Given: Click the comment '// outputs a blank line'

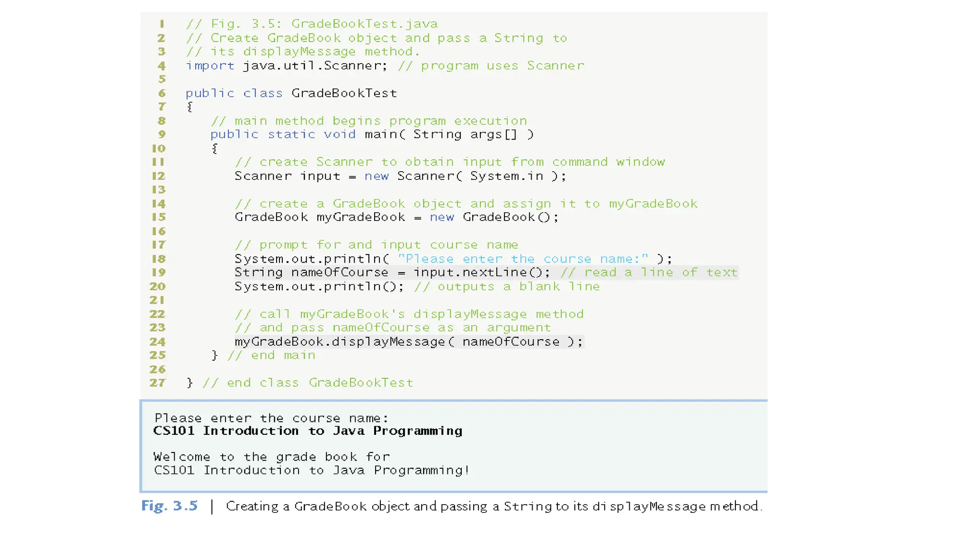Looking at the screenshot, I should coord(507,287).
